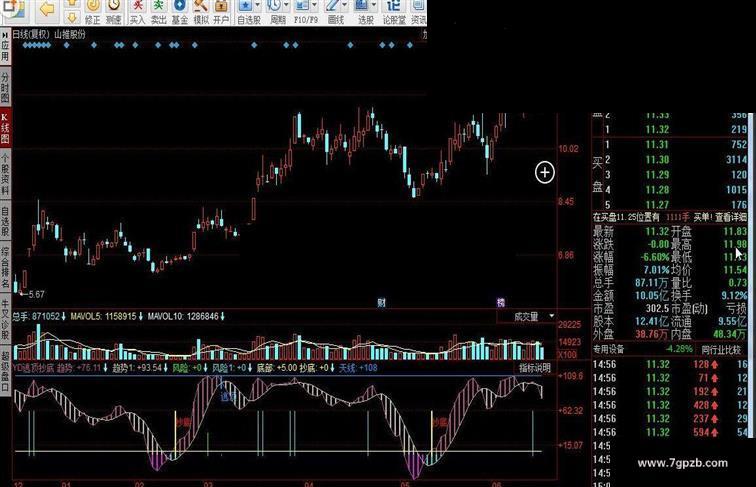756x487 pixels.
Task: Click the 金额 10.05亿 value
Action: 652,296
